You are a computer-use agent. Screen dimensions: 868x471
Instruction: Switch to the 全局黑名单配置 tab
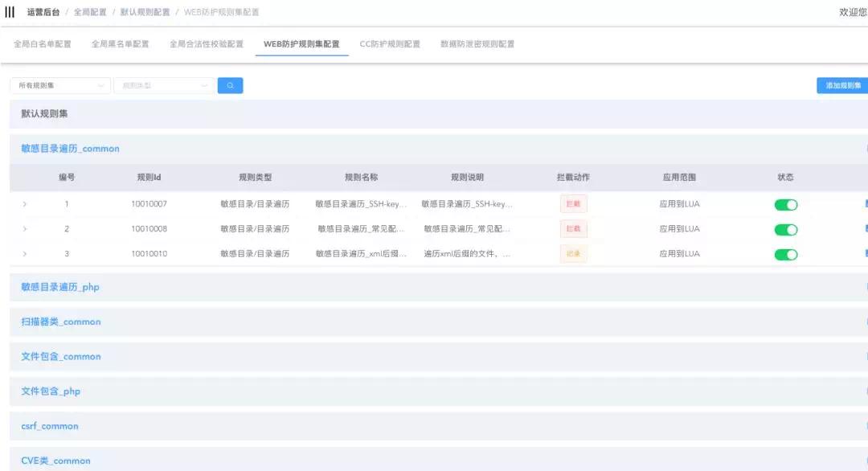click(x=120, y=44)
